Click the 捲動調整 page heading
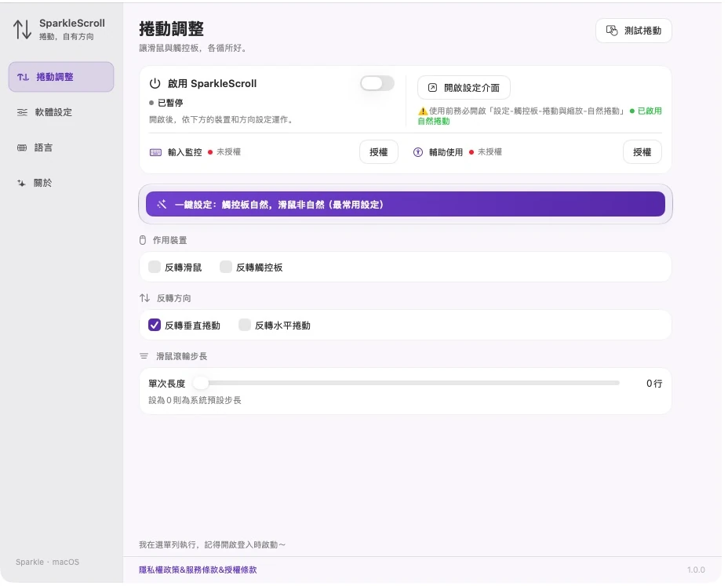This screenshot has height=586, width=728. [171, 29]
